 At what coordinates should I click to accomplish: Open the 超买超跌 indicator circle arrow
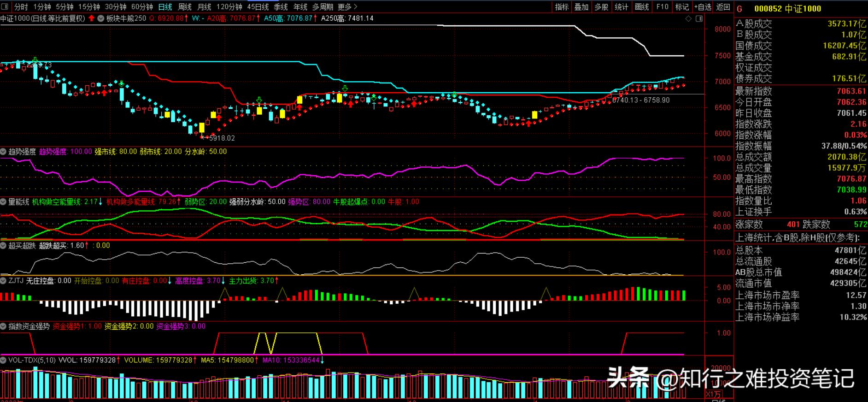pyautogui.click(x=4, y=246)
